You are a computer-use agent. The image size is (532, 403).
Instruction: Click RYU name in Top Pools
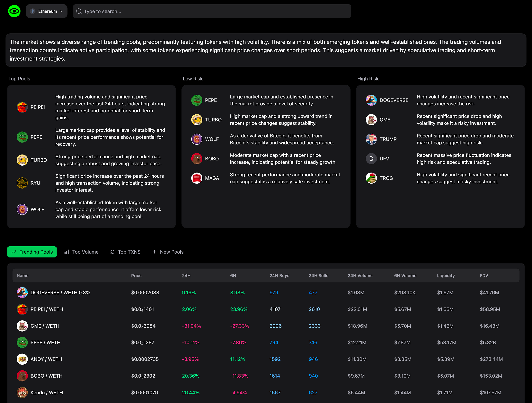click(35, 183)
